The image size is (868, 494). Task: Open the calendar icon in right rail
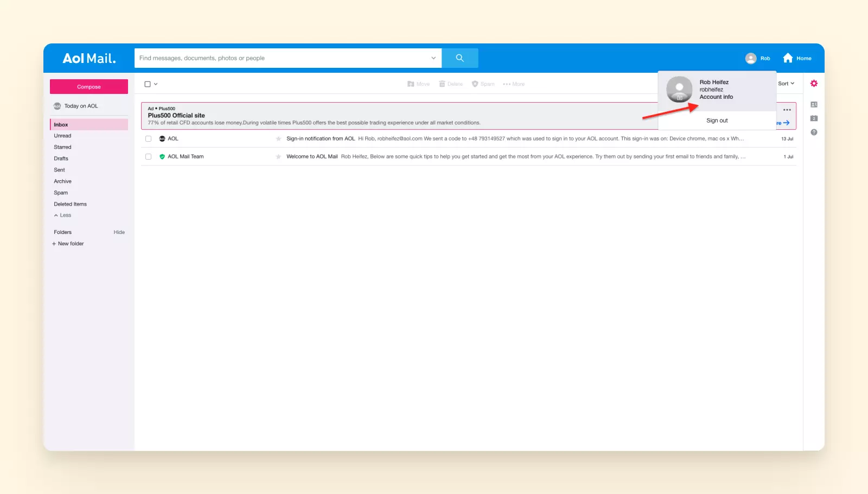[814, 118]
